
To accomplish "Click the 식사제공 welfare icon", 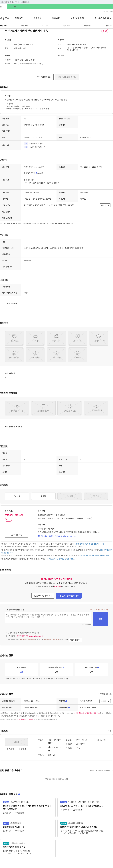I will tap(78, 355).
